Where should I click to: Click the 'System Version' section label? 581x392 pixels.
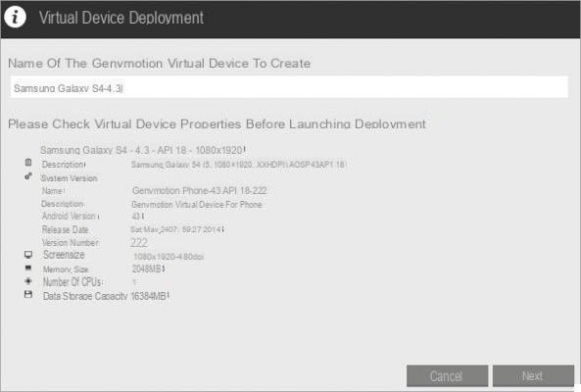pyautogui.click(x=69, y=178)
